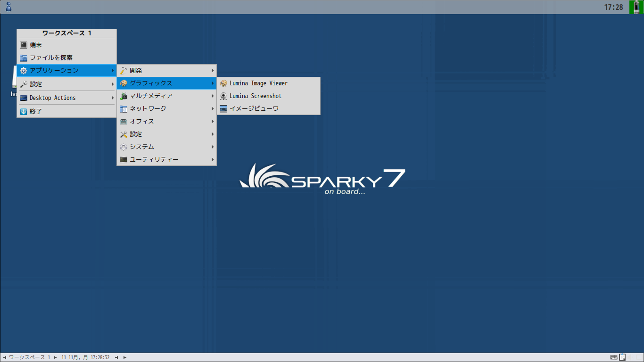Open ファイルを探索 via its folder icon
This screenshot has width=644, height=362.
pyautogui.click(x=24, y=58)
